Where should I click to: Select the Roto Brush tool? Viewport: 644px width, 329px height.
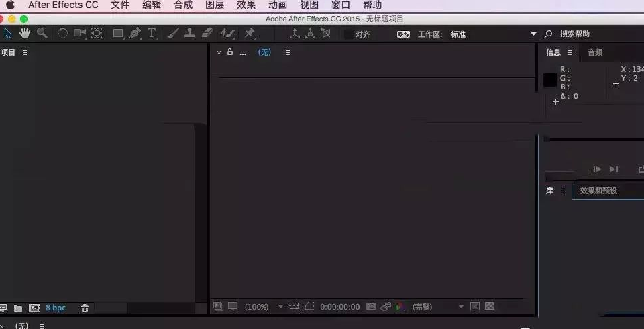click(227, 34)
